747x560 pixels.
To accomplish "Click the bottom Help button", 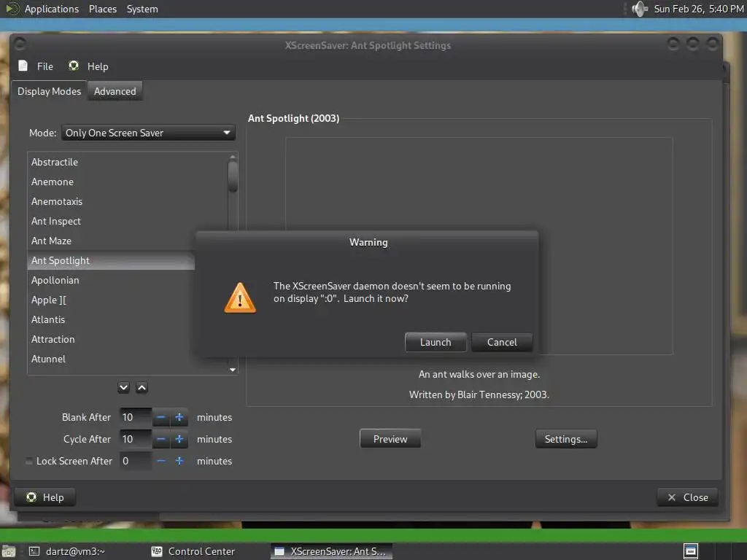I will coord(44,497).
